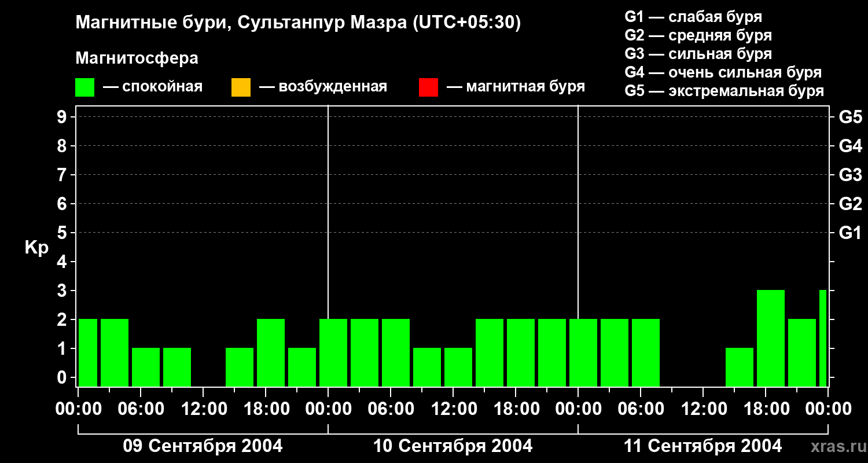868x463 pixels.
Task: Click the '00:00' label at the chart's left edge
Action: tap(78, 409)
